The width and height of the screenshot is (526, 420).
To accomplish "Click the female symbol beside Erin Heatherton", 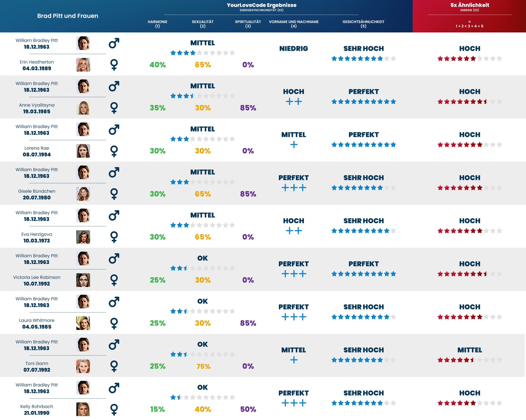I will point(114,65).
